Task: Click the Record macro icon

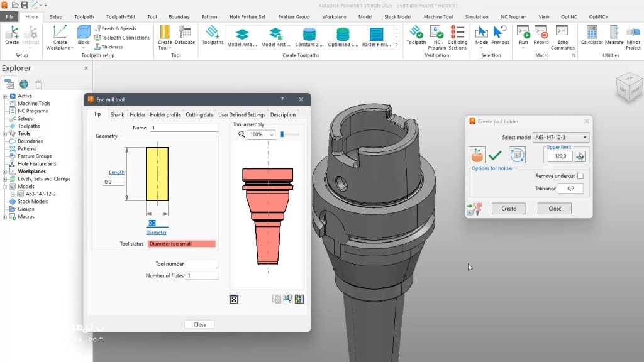Action: click(x=541, y=35)
